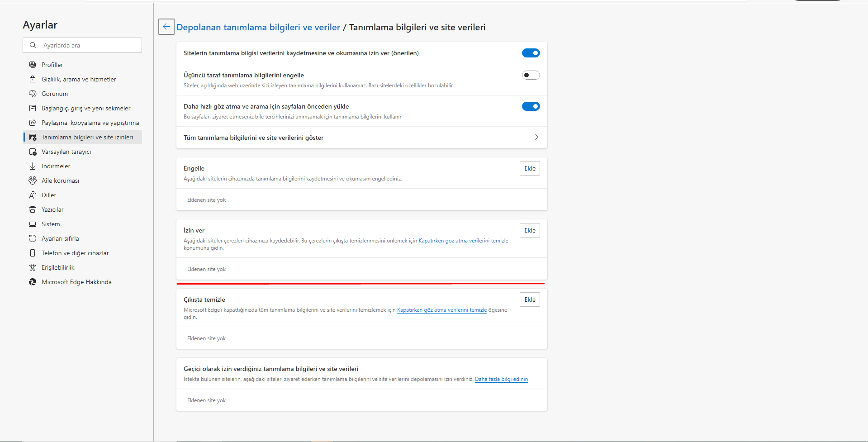Click the Engelle section title

click(194, 168)
